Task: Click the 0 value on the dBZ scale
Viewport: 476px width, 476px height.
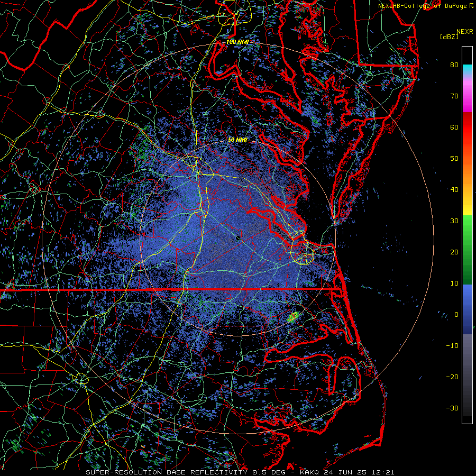Action: pyautogui.click(x=456, y=315)
